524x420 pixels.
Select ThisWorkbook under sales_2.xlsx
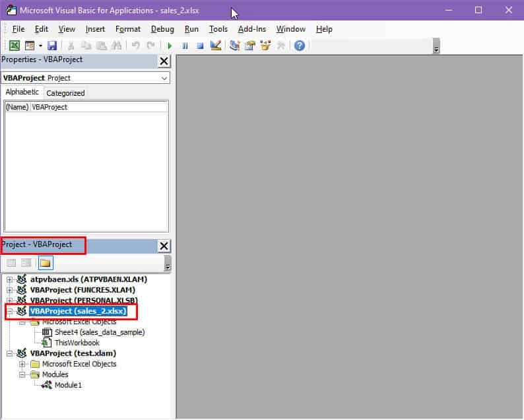(77, 343)
